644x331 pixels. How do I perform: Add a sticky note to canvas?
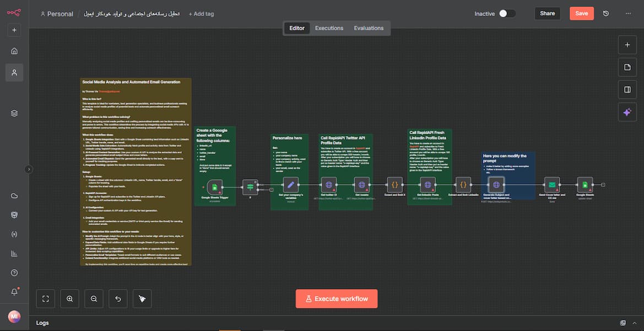(x=627, y=67)
